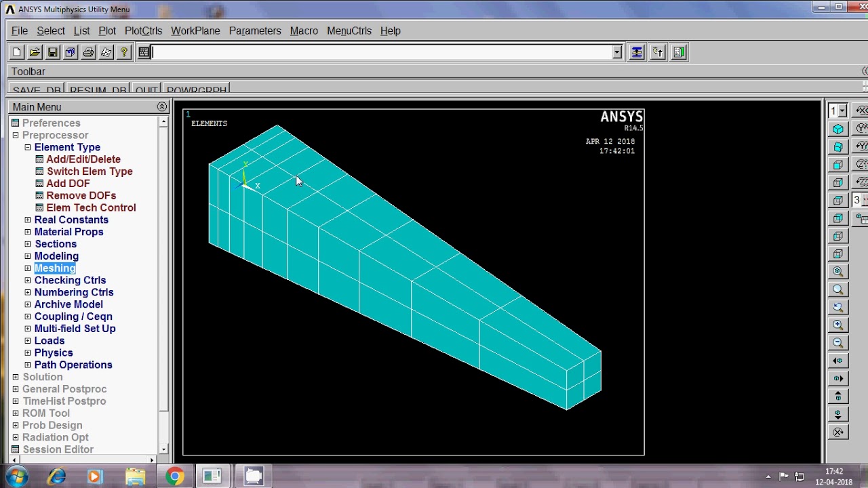868x488 pixels.
Task: Set top view icon
Action: 838,200
